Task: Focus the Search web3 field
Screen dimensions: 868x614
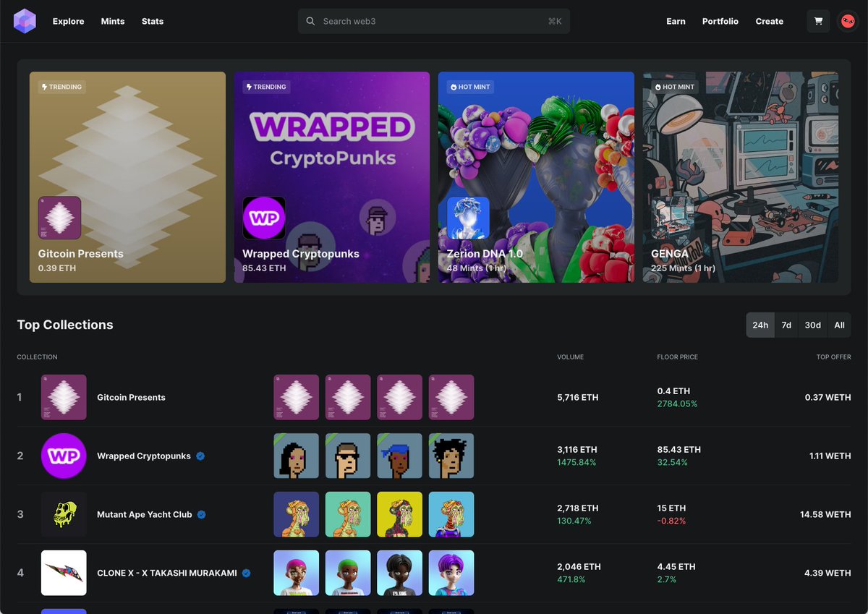Action: coord(434,21)
